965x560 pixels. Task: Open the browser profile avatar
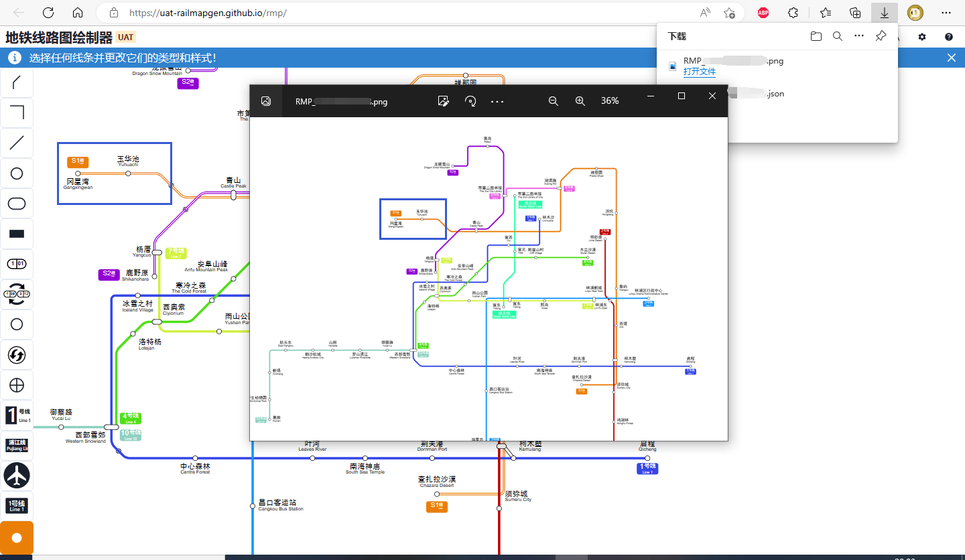coord(915,13)
